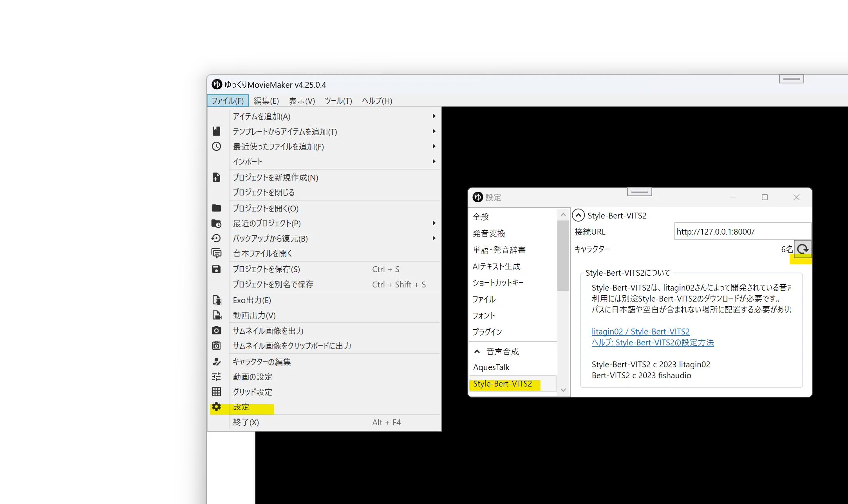
Task: Choose プロジェクトを閉じる menu entry
Action: click(324, 192)
